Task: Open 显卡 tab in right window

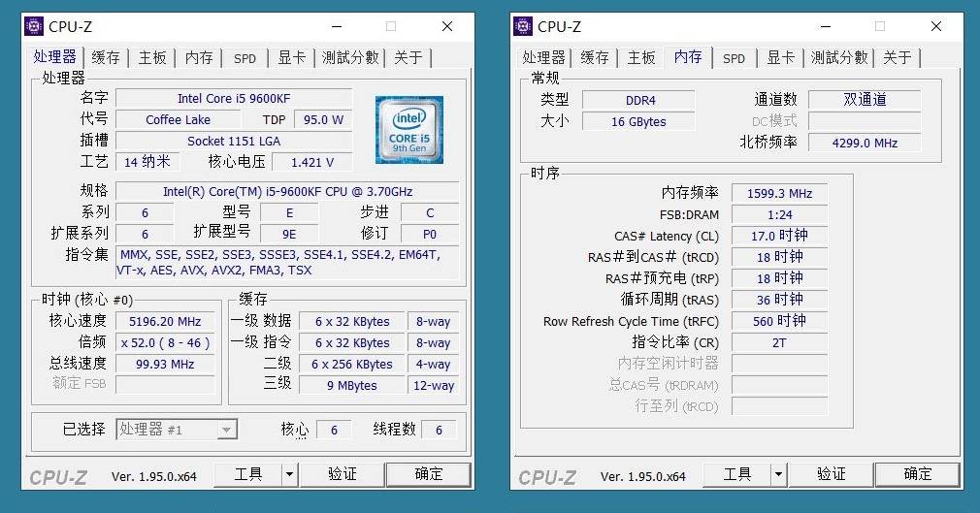Action: 781,57
